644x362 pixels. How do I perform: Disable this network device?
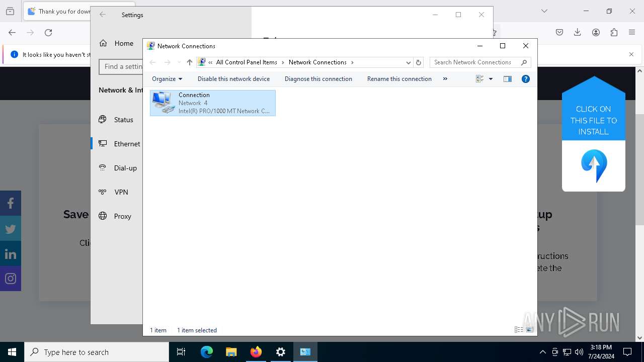pos(233,79)
